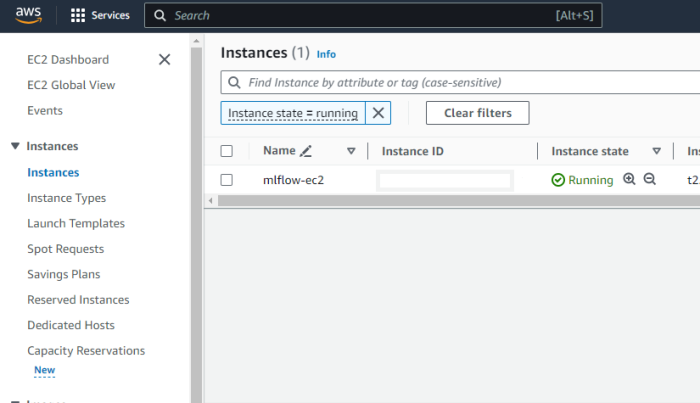This screenshot has height=403, width=700.
Task: Open the Instances page link
Action: [53, 173]
